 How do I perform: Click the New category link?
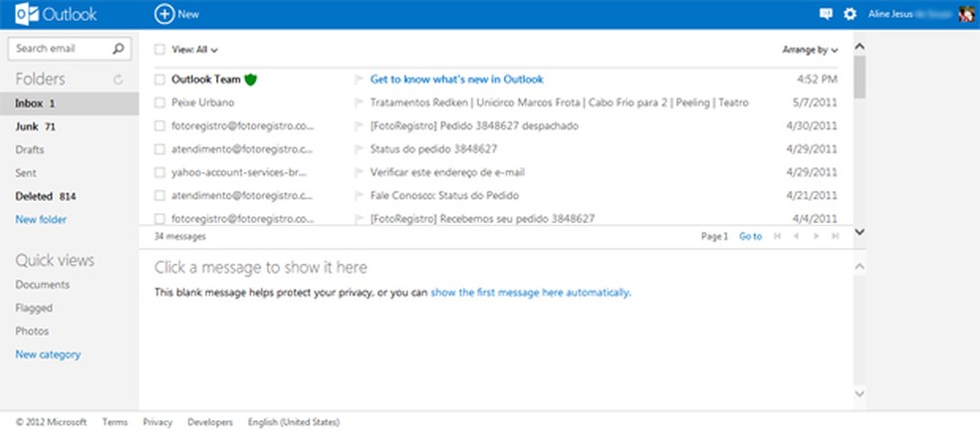pyautogui.click(x=48, y=354)
